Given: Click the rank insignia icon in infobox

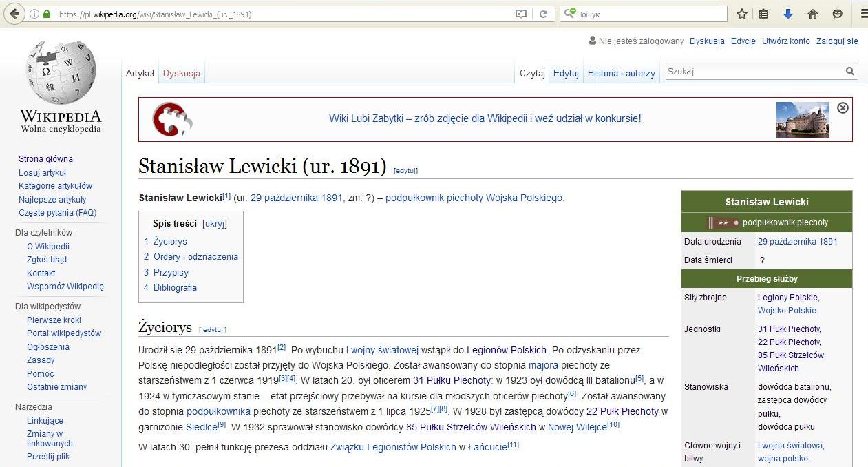Looking at the screenshot, I should point(723,222).
